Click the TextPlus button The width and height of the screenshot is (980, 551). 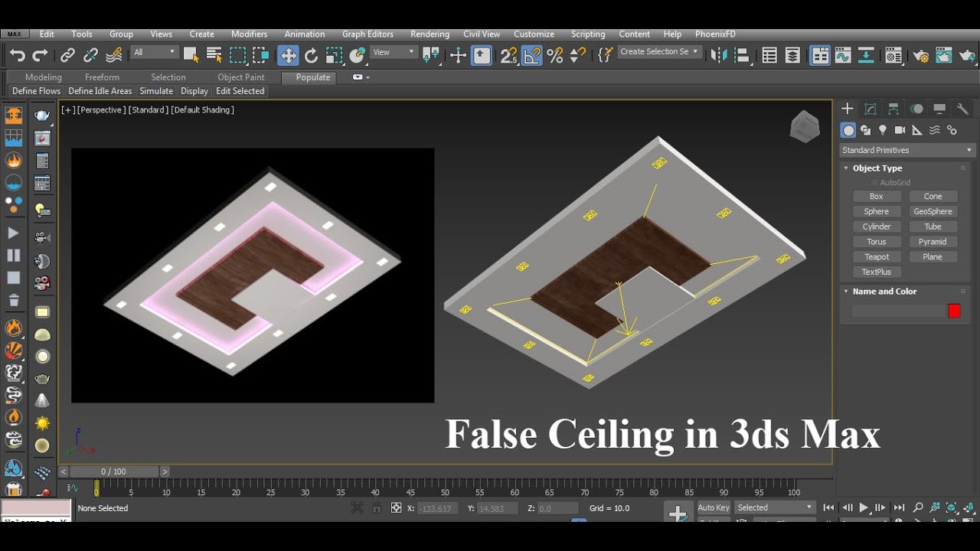(877, 272)
